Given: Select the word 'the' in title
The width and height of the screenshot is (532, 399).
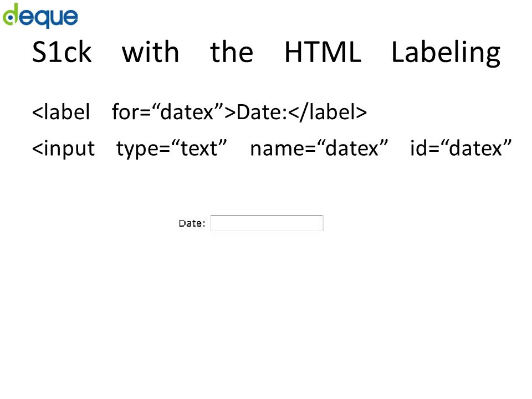Looking at the screenshot, I should point(232,52).
